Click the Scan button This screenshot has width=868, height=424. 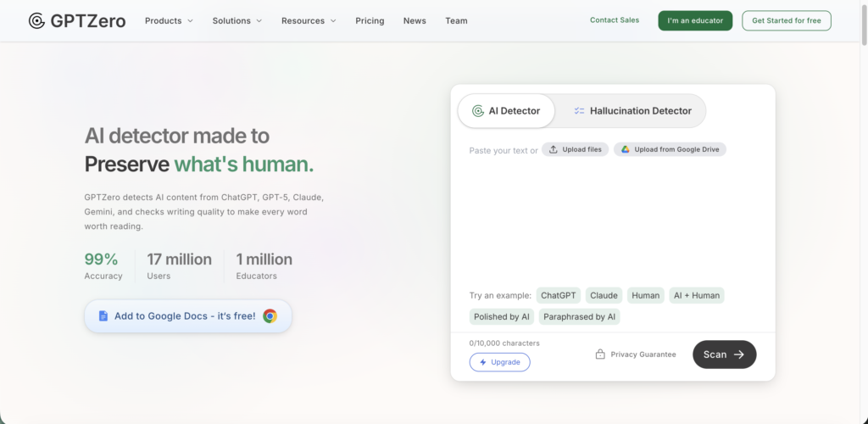click(724, 354)
